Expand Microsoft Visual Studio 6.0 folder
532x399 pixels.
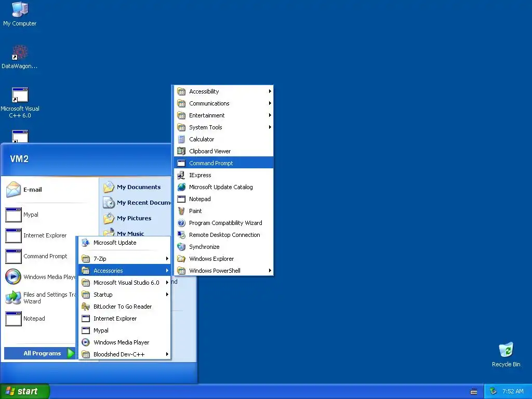(x=125, y=283)
